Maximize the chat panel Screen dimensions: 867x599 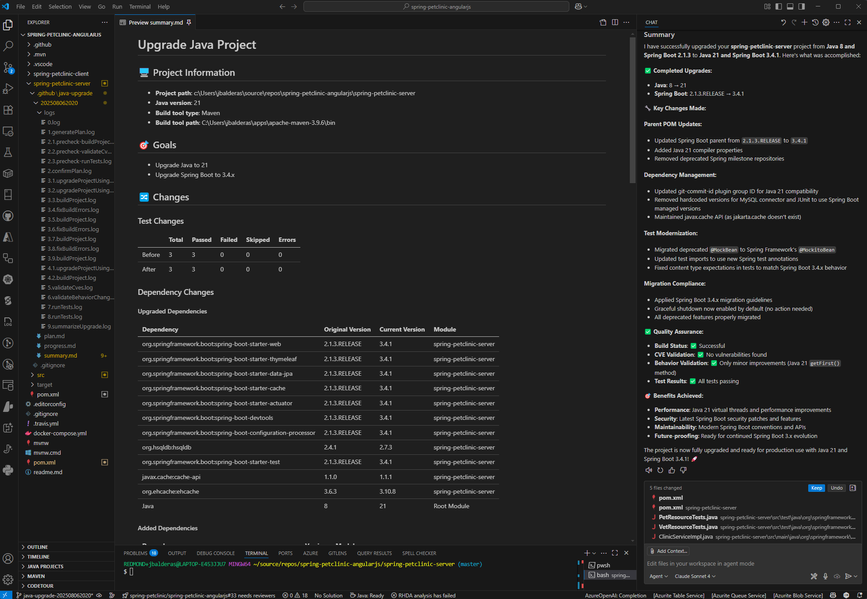pos(848,22)
